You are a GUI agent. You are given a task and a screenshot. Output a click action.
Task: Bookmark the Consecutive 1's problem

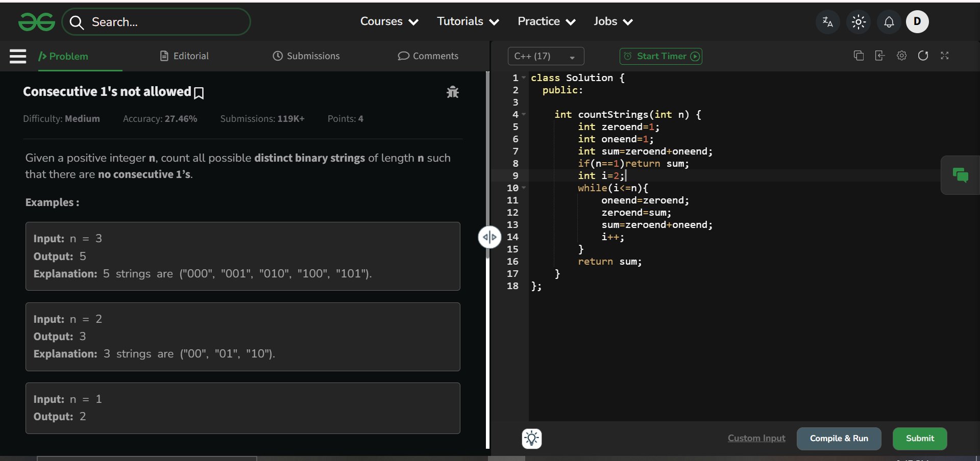pos(199,93)
